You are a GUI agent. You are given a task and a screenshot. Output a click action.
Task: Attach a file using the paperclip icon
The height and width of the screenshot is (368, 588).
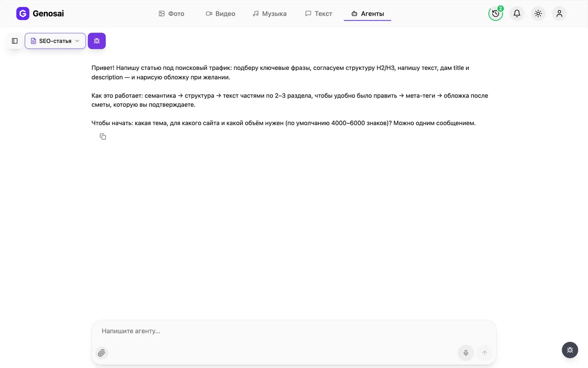tap(102, 353)
